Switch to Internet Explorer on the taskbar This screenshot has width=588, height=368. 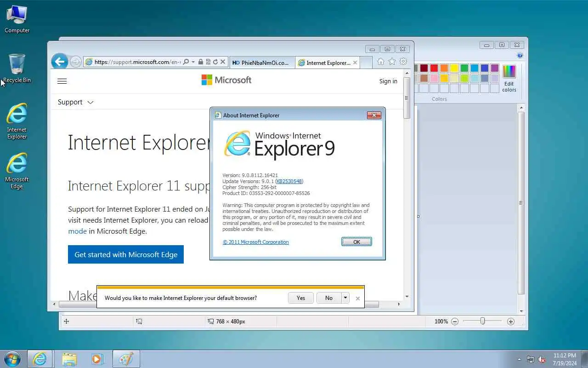point(40,359)
